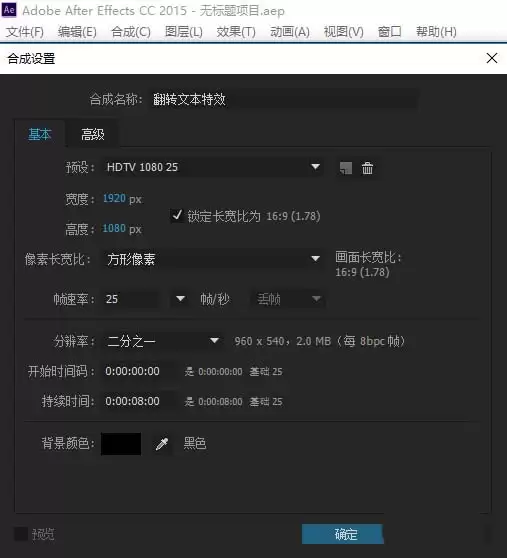This screenshot has height=558, width=507.
Task: Click the After Effects Ae logo icon
Action: (x=9, y=10)
